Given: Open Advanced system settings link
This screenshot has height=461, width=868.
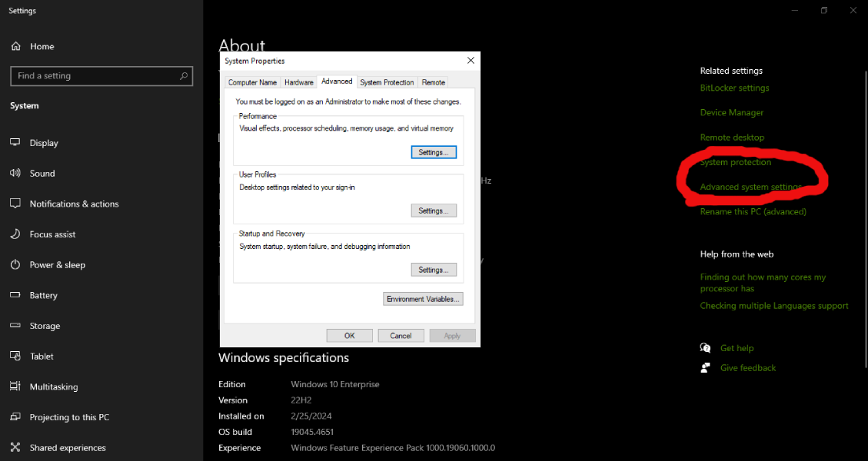Looking at the screenshot, I should [x=750, y=187].
